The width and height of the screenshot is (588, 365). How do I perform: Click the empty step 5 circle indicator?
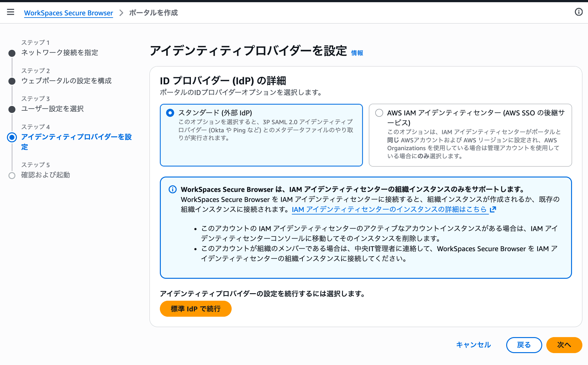pyautogui.click(x=12, y=176)
